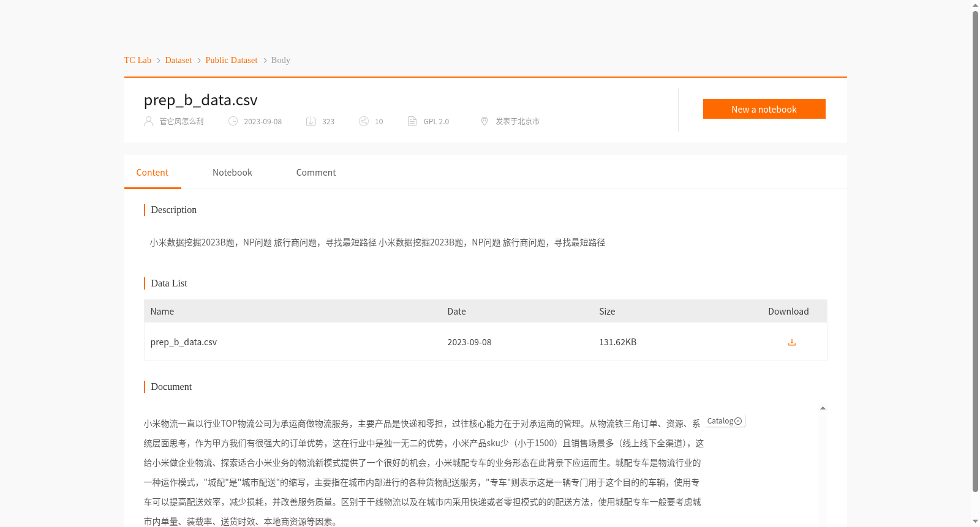The height and width of the screenshot is (527, 980).
Task: Click download count 323
Action: pos(328,121)
